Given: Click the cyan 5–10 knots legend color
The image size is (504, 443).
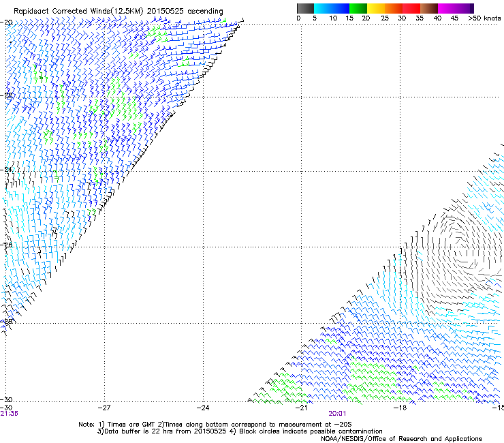Looking at the screenshot, I should [x=323, y=8].
